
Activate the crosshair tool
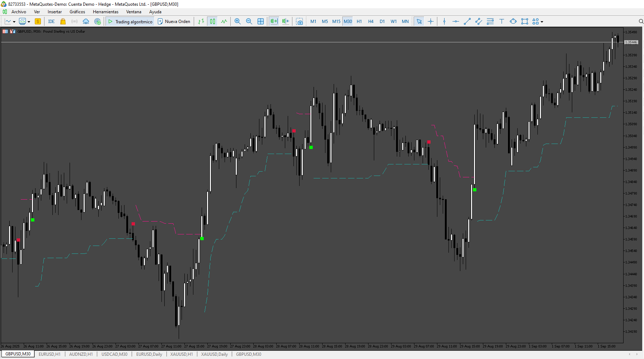tap(431, 22)
